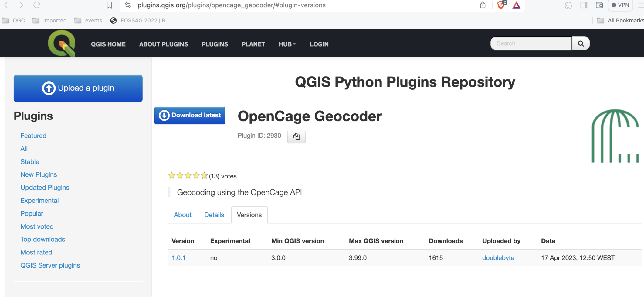This screenshot has width=644, height=297.
Task: Open site settings icon in address bar
Action: [x=128, y=5]
